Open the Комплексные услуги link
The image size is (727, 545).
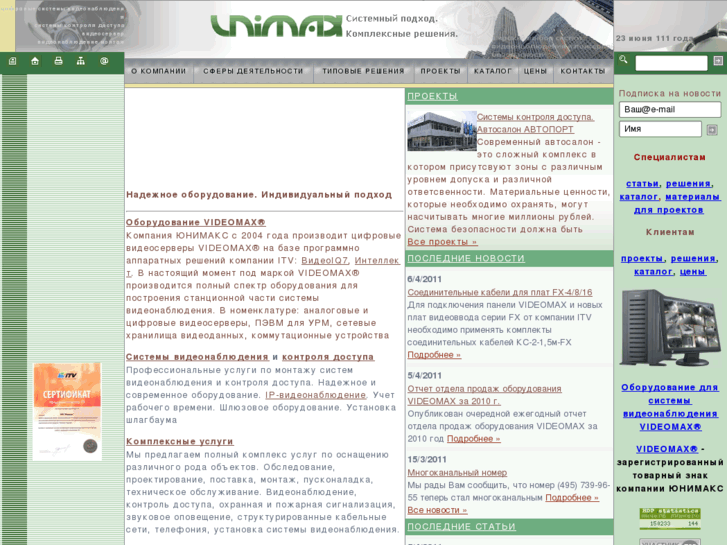pos(179,441)
